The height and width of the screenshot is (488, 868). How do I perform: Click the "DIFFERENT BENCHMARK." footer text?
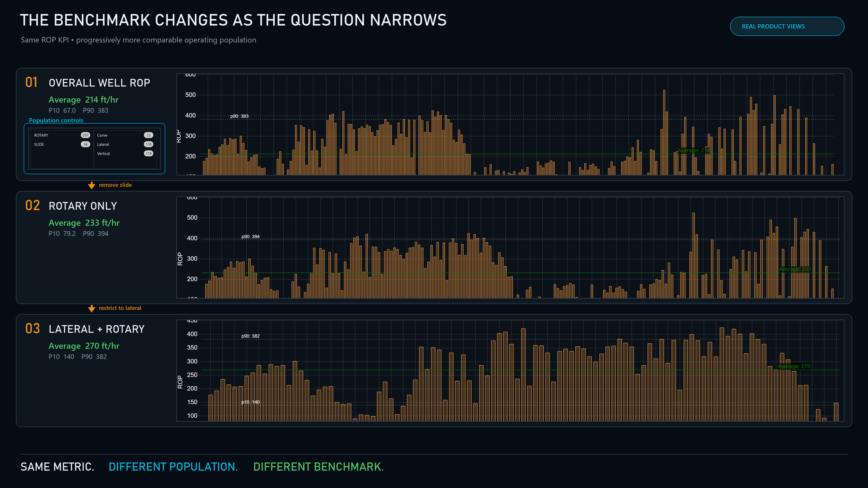click(318, 467)
